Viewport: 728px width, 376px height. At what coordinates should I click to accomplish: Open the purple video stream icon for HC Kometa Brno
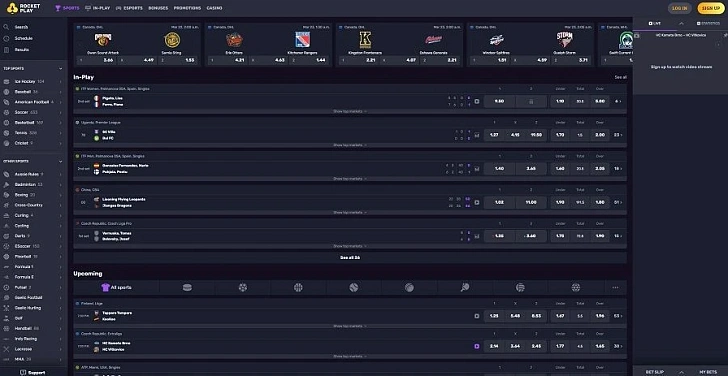[476, 346]
